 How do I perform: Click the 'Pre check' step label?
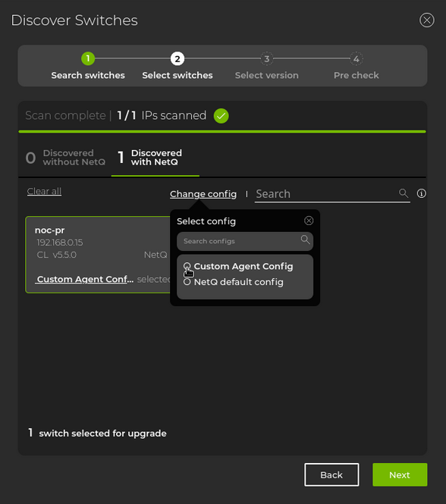[x=356, y=75]
